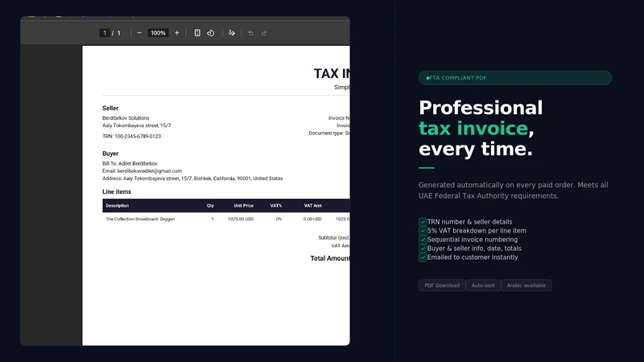Zoom out with the minus icon

139,33
